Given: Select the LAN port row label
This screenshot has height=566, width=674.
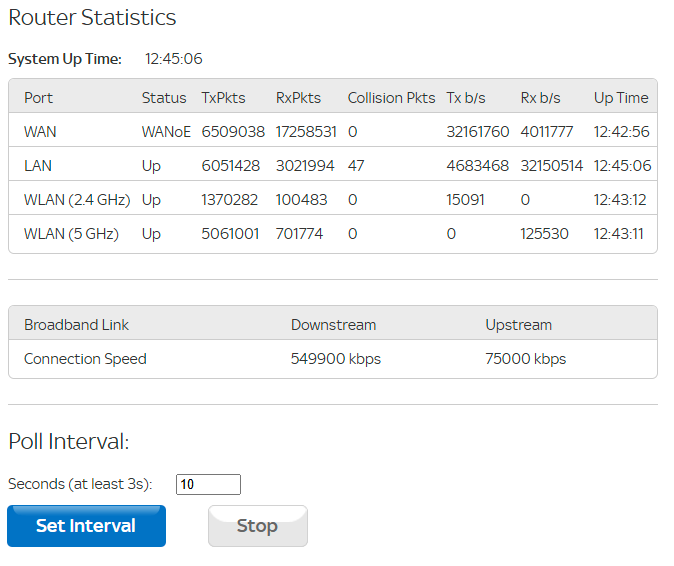Looking at the screenshot, I should (38, 166).
